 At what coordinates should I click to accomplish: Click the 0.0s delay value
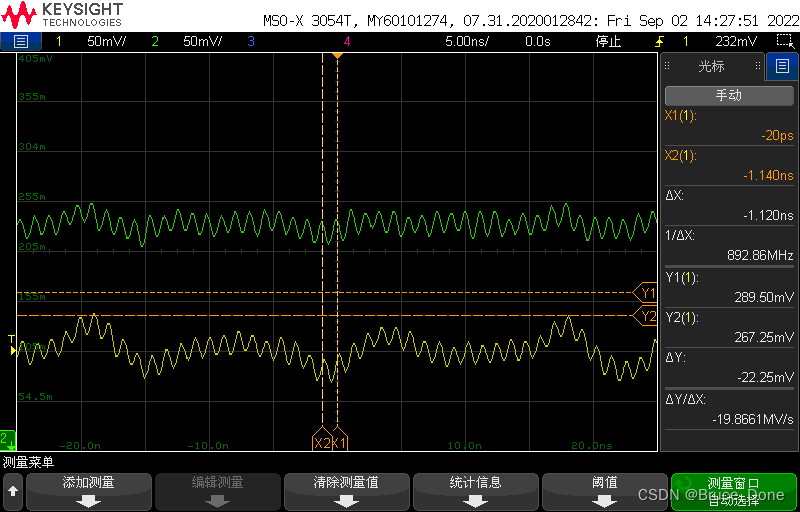pyautogui.click(x=538, y=41)
